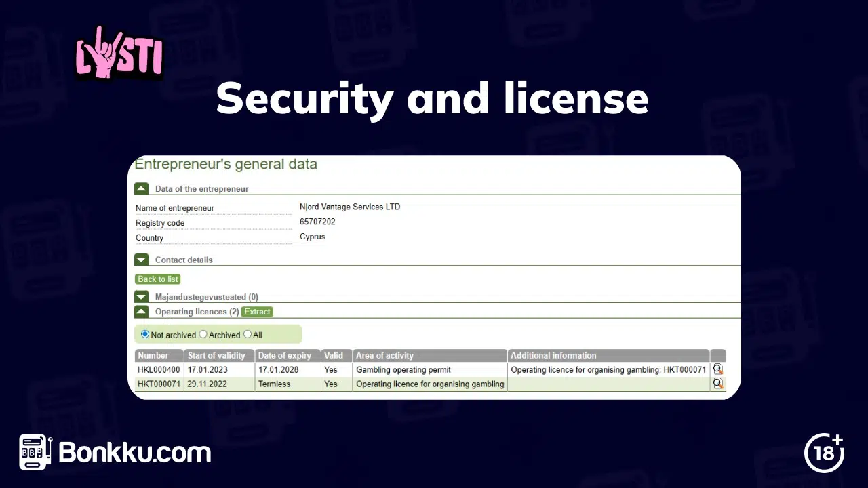The image size is (868, 488).
Task: Click the Lysti casino logo
Action: pyautogui.click(x=119, y=53)
